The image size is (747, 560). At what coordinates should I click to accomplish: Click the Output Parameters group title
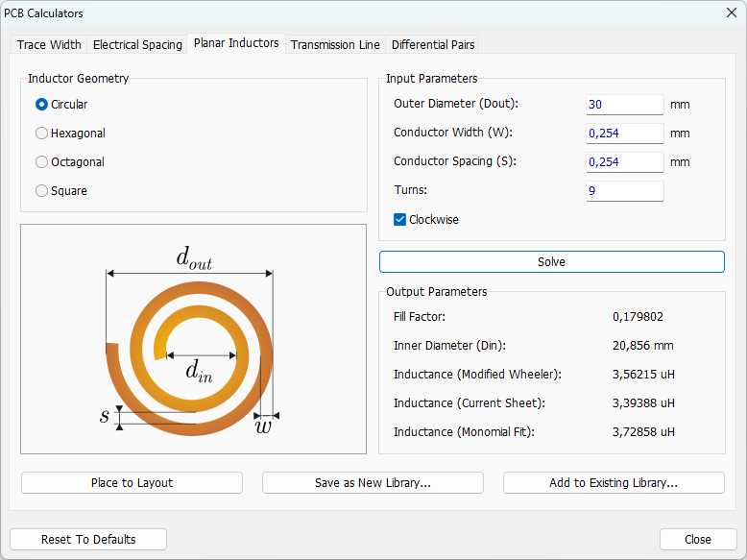point(436,292)
